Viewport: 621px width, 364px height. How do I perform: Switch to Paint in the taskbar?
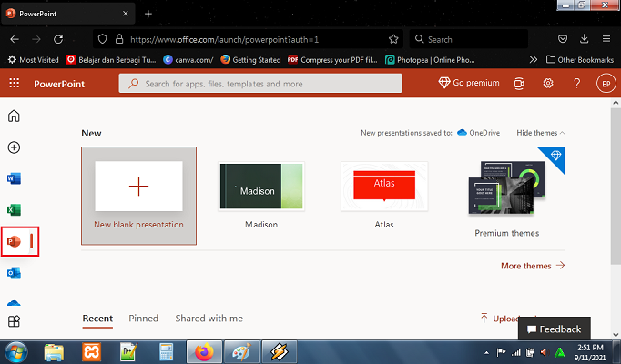(241, 352)
